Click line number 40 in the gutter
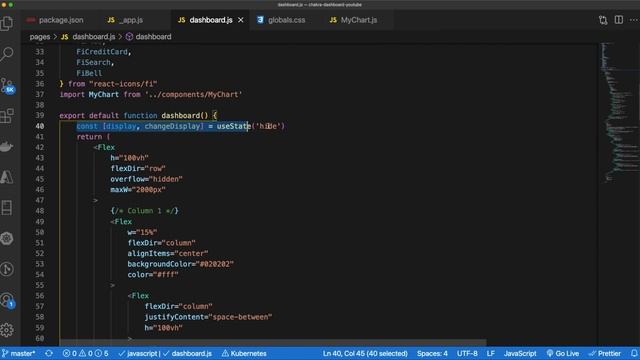This screenshot has width=640, height=360. [40, 126]
